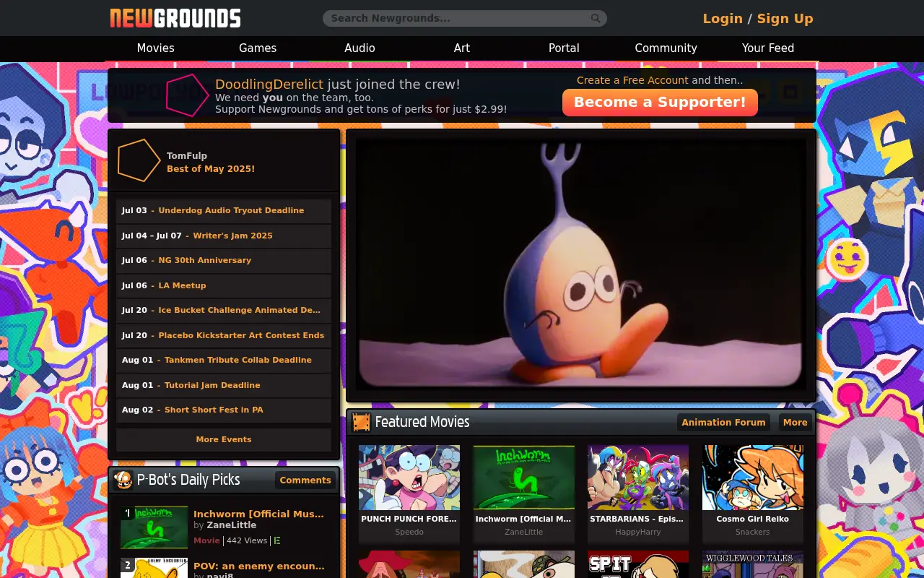Click Create a Free Account link
This screenshot has height=578, width=924.
[x=632, y=80]
